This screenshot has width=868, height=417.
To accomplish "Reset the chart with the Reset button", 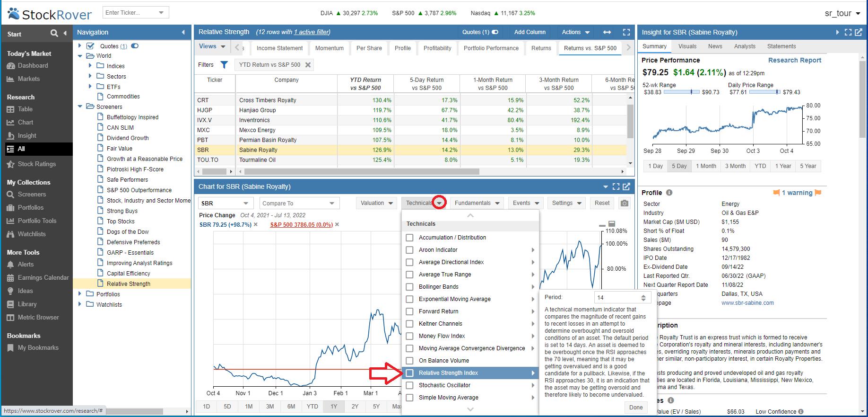I will (x=602, y=203).
